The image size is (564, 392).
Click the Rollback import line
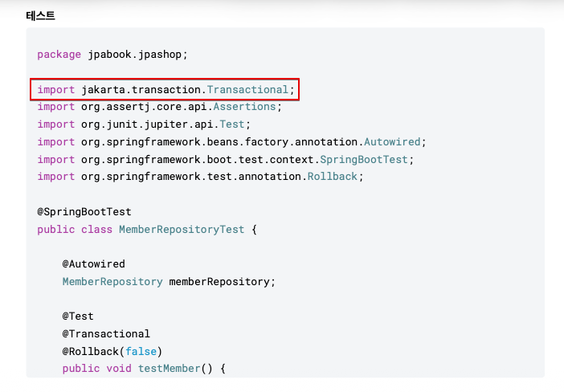coord(201,177)
